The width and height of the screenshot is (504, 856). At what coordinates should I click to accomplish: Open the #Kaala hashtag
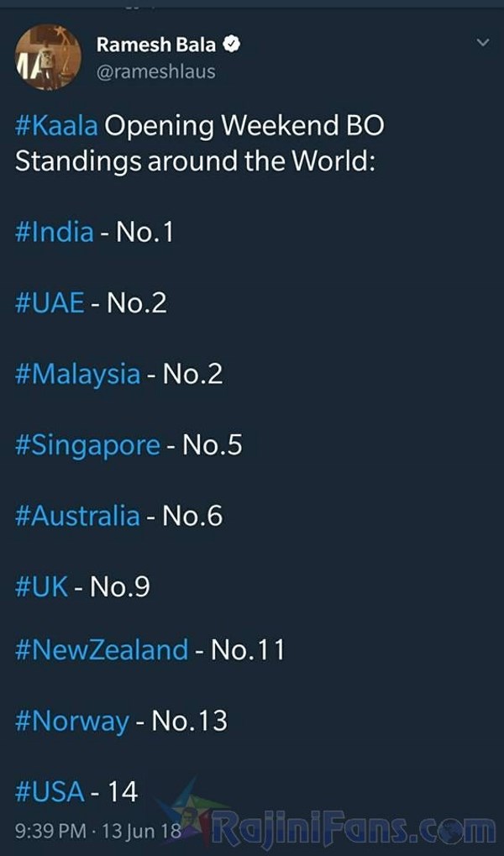point(56,127)
